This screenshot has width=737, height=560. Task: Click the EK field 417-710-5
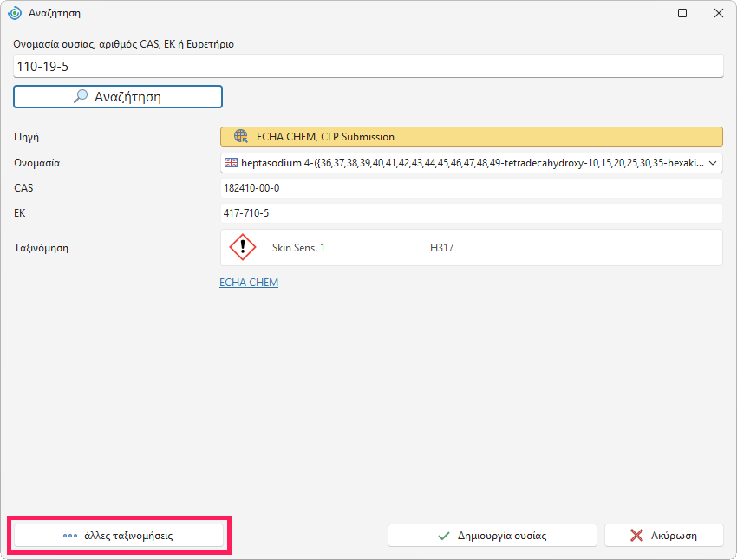coord(472,213)
